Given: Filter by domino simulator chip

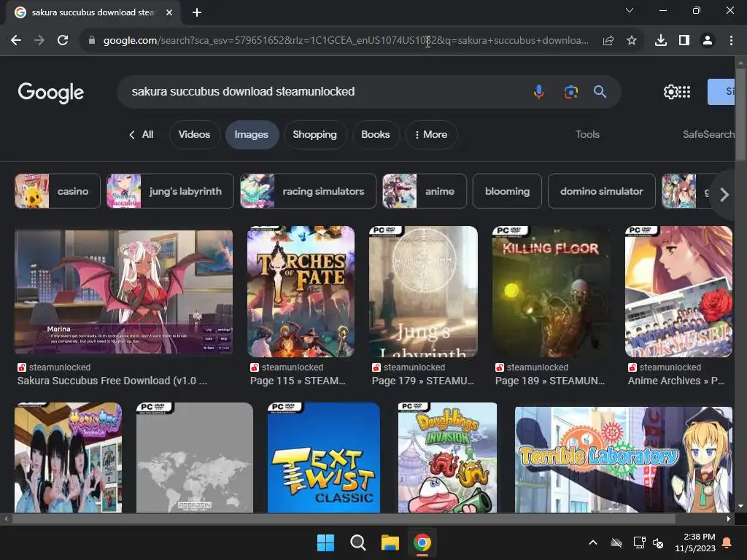Looking at the screenshot, I should [x=602, y=191].
